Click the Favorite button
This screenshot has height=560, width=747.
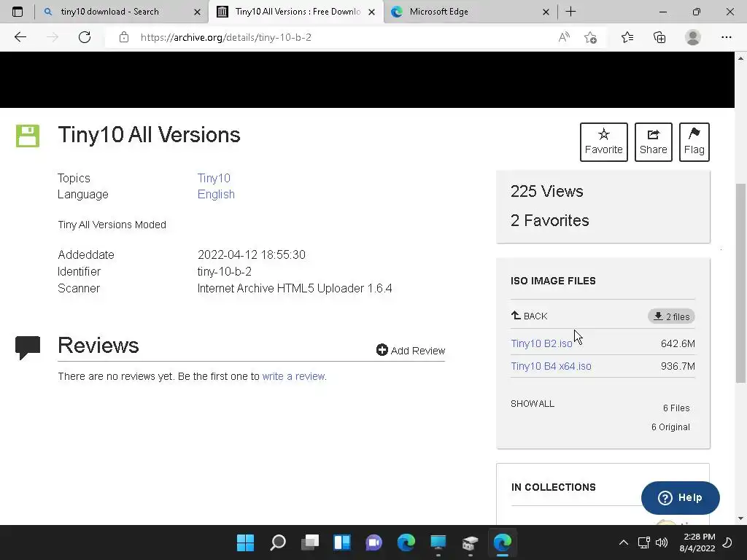coord(603,142)
